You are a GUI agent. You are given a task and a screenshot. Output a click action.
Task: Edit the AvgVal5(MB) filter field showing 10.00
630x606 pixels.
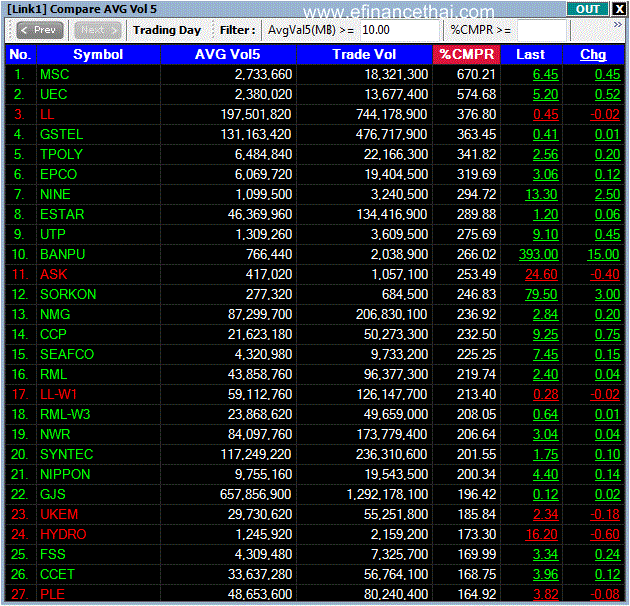tap(399, 30)
